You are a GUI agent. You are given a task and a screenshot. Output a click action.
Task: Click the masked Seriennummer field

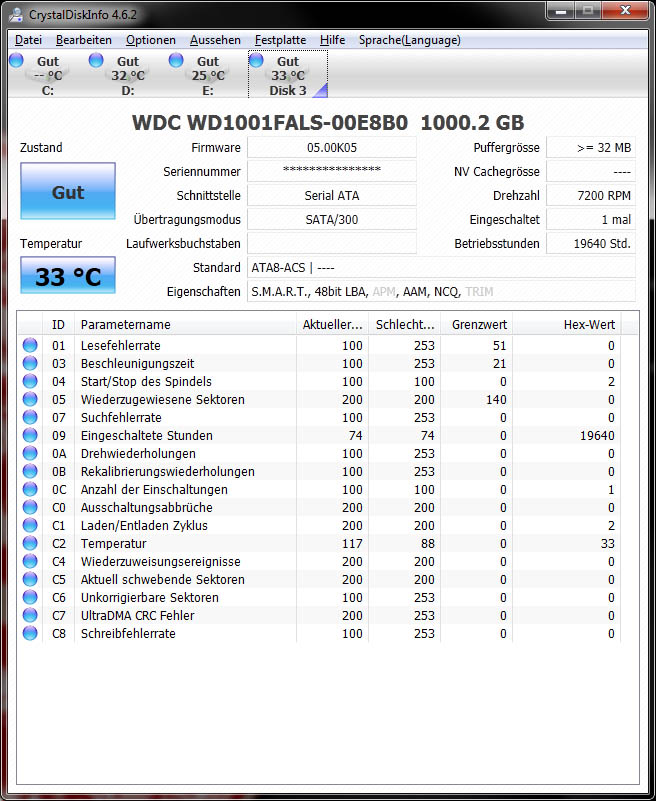[x=332, y=172]
